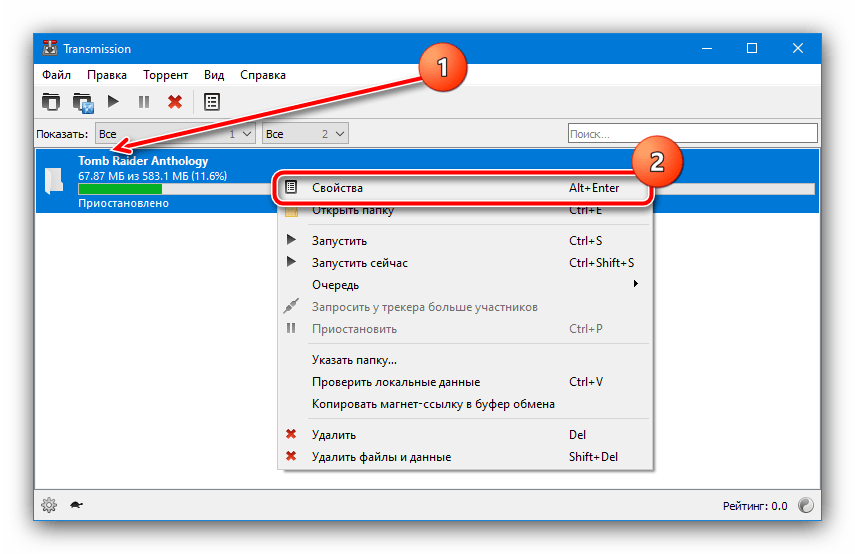
Task: Open torrent properties toolbar icon
Action: [x=212, y=102]
